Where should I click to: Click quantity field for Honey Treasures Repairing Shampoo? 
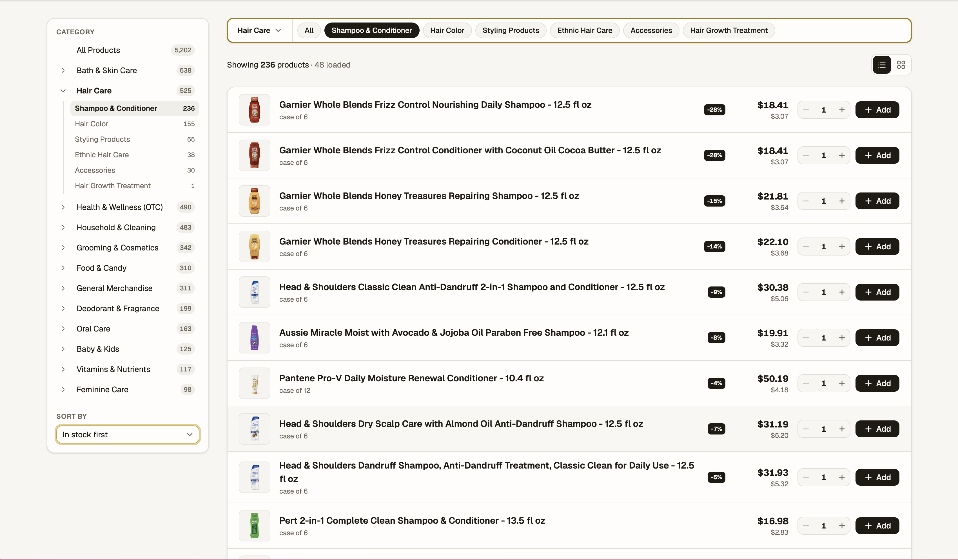pos(824,201)
